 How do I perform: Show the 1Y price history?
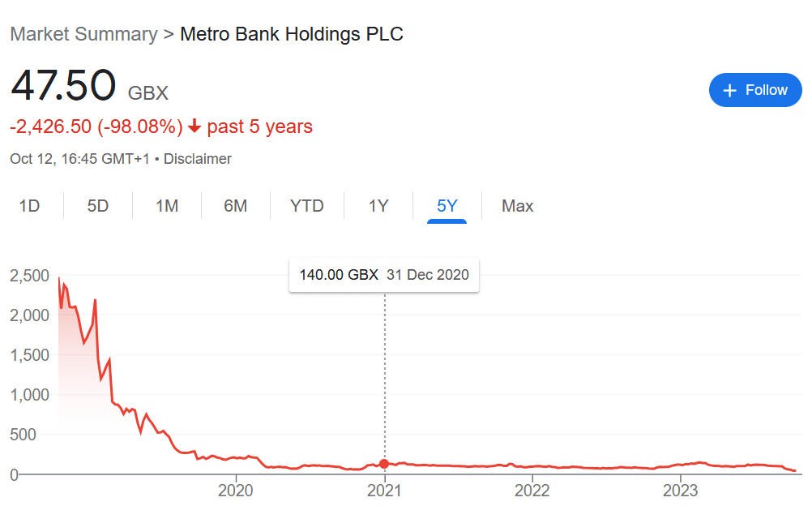(378, 206)
